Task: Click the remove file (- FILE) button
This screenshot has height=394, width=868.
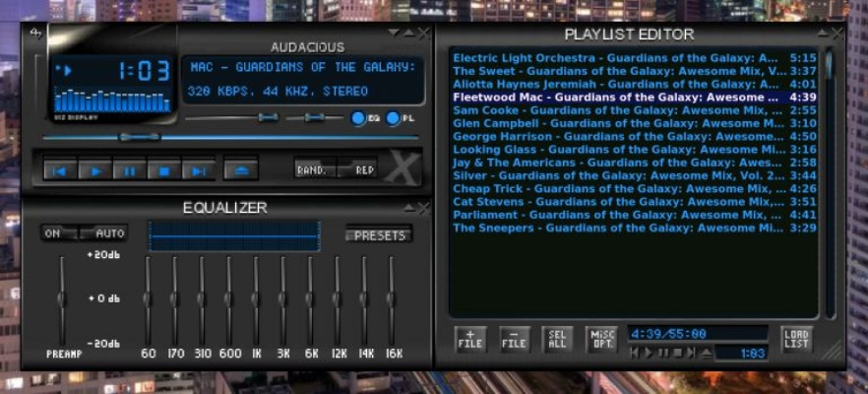Action: click(x=514, y=340)
